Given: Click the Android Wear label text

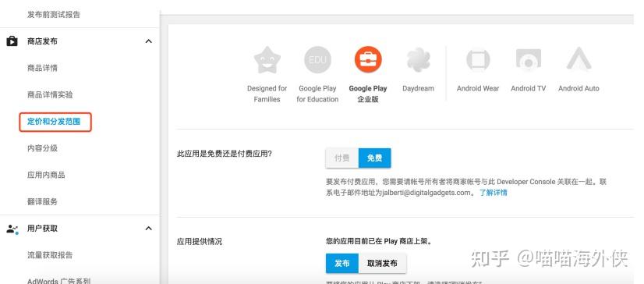Looking at the screenshot, I should pyautogui.click(x=478, y=88).
